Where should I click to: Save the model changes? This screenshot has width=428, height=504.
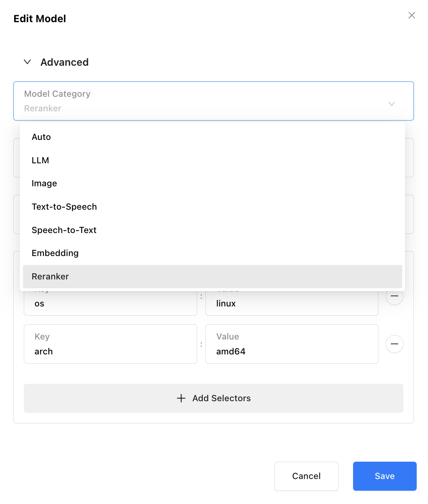coord(384,476)
